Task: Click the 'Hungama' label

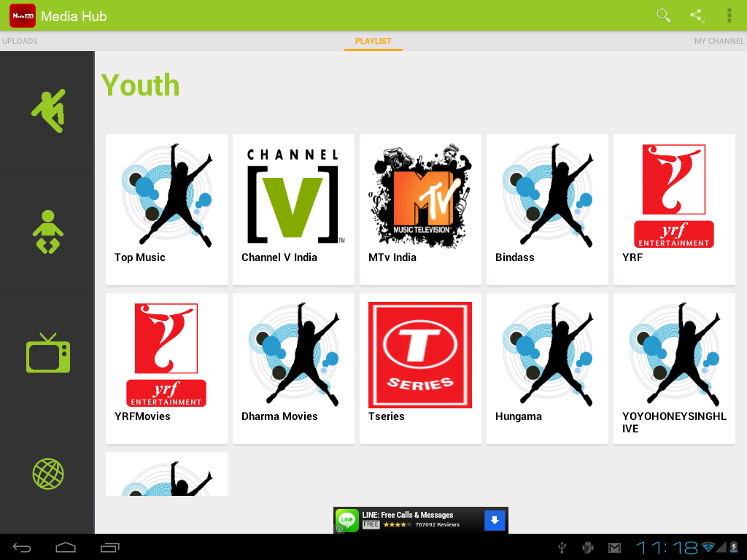Action: point(519,416)
